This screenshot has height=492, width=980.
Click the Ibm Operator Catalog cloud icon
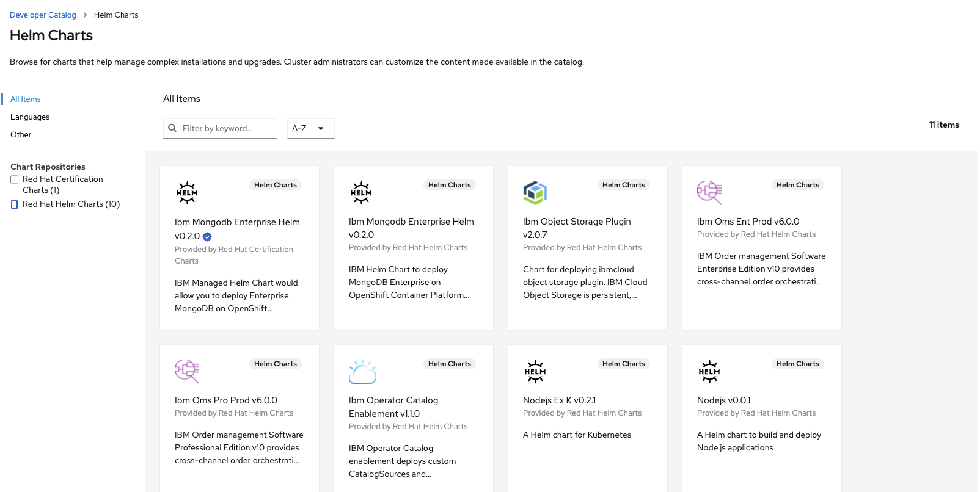click(x=362, y=371)
